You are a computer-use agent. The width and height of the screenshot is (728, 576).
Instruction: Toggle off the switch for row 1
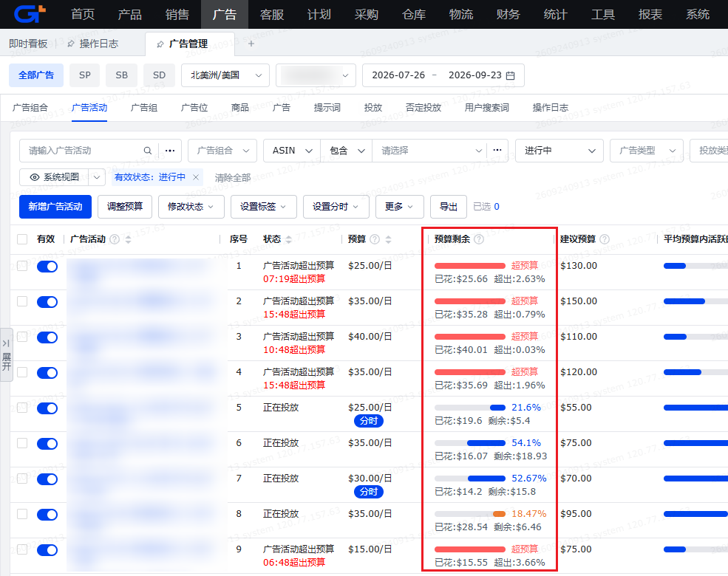[47, 267]
